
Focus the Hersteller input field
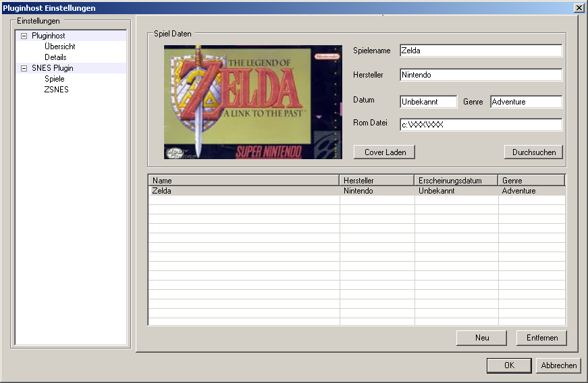tap(481, 75)
